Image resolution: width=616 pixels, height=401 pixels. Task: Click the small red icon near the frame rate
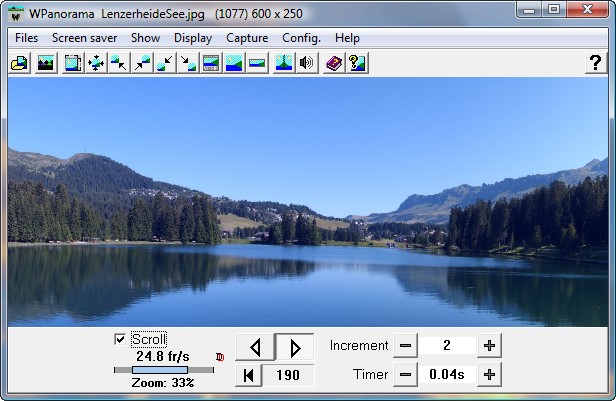click(x=220, y=356)
